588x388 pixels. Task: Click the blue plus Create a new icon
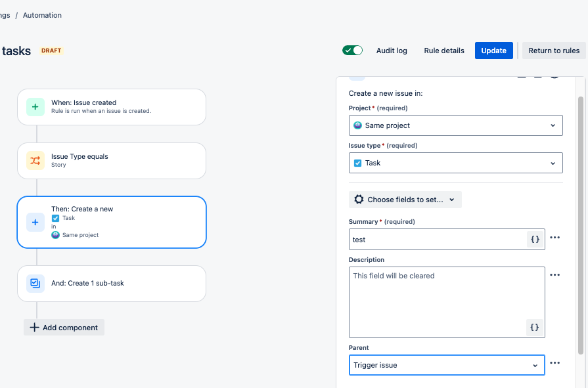point(35,223)
